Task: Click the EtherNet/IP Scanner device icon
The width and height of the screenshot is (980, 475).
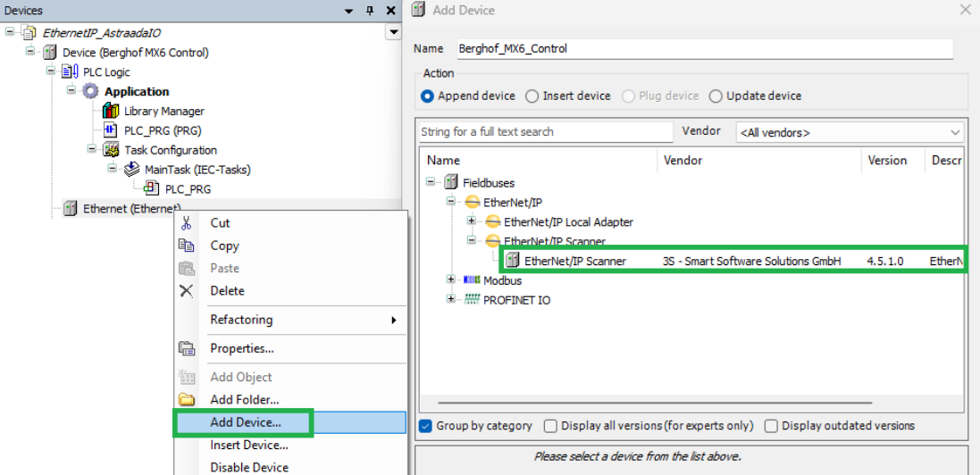Action: point(513,261)
